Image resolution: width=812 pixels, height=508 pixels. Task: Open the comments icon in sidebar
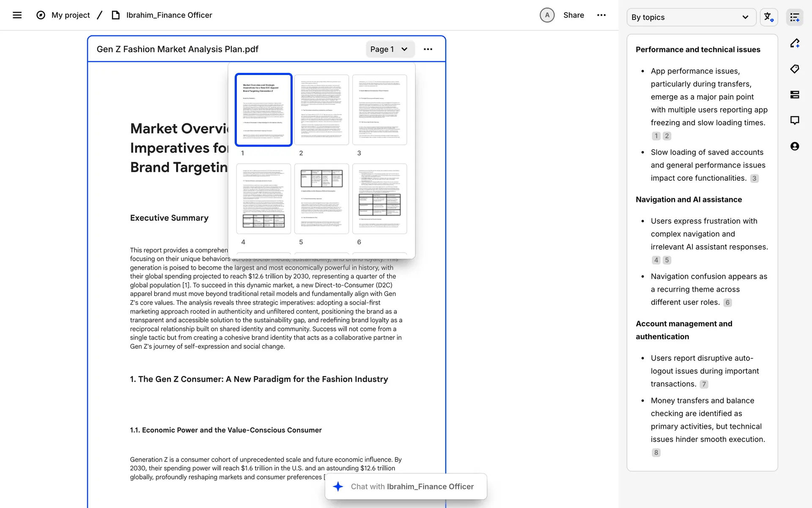tap(795, 121)
